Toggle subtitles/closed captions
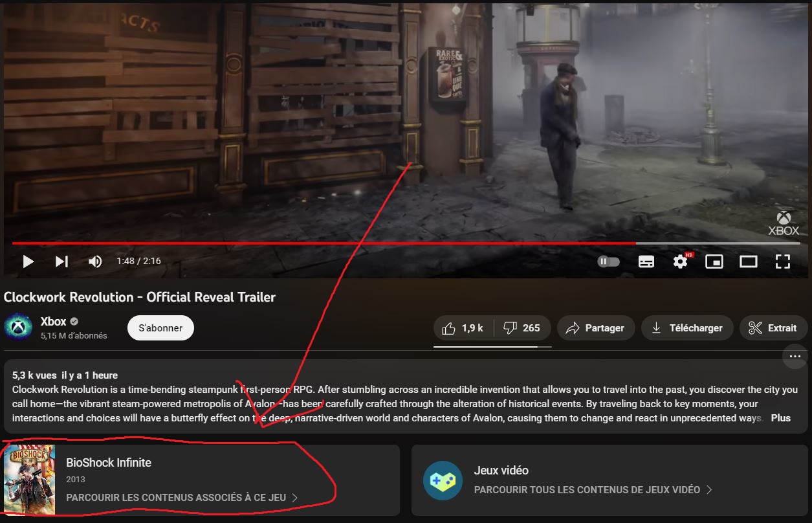Viewport: 812px width, 523px height. [646, 261]
